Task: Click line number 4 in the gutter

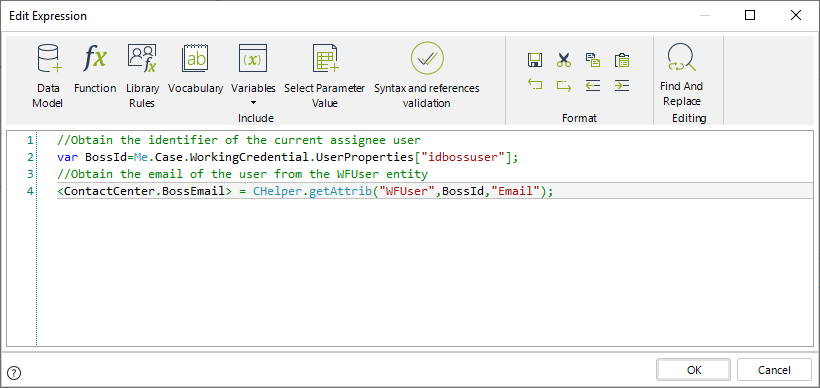Action: (x=29, y=191)
